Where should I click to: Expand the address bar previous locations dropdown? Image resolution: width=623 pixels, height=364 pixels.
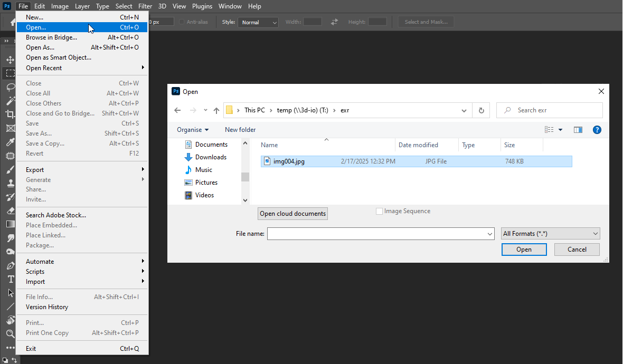tap(464, 110)
